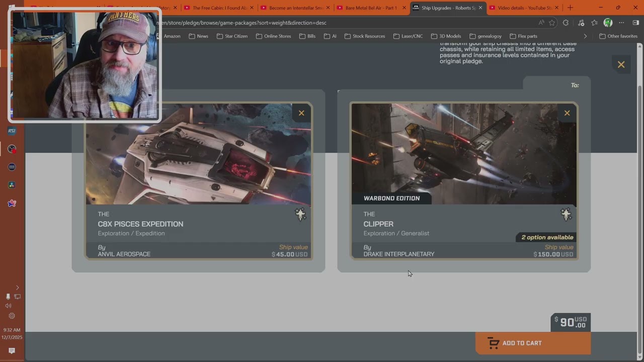
Task: Open the Bills bookmarks folder
Action: point(307,36)
